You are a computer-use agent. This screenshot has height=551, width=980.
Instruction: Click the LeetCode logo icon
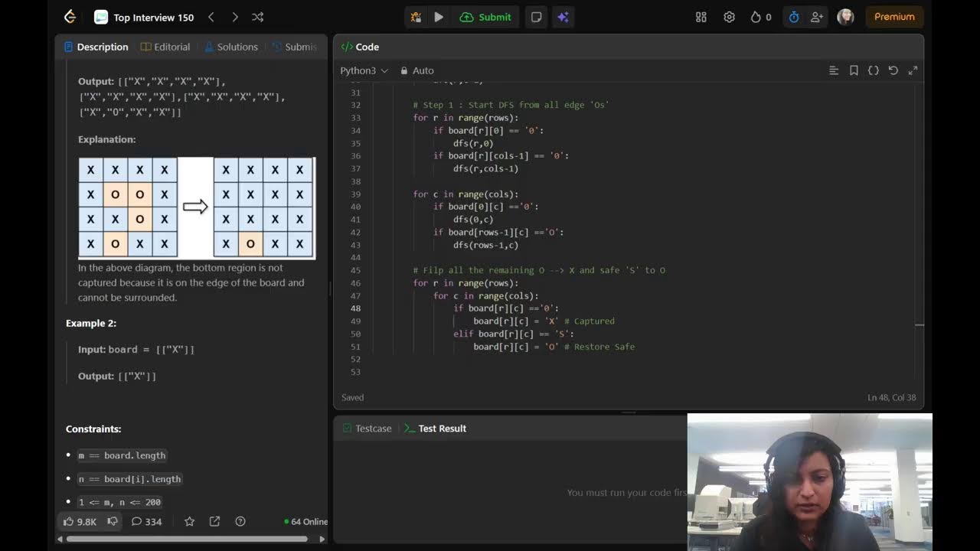[70, 17]
